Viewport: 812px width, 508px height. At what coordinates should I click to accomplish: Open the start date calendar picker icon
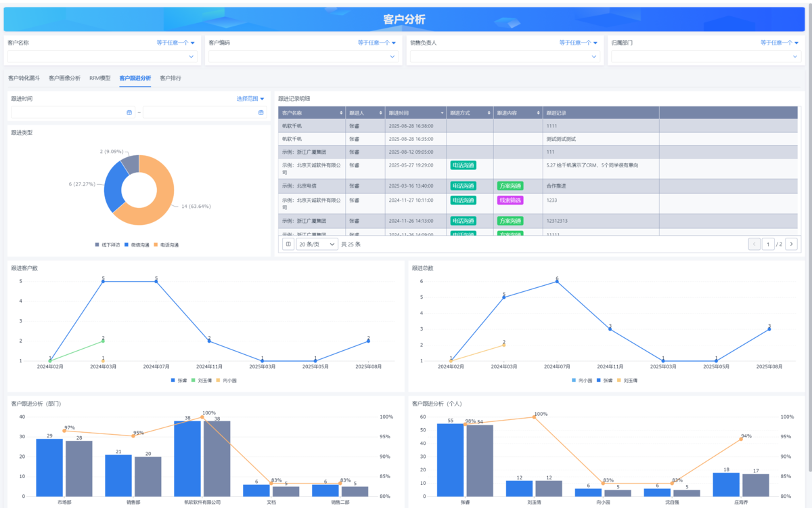click(129, 112)
